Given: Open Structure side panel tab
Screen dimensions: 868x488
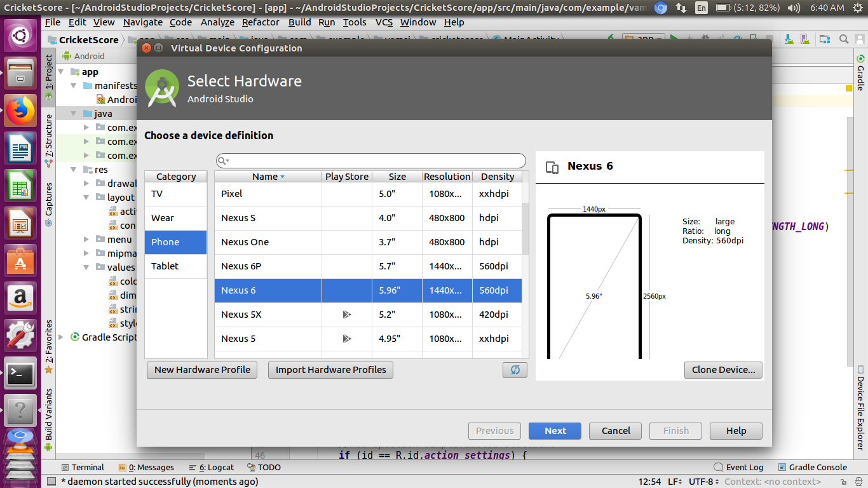Looking at the screenshot, I should 49,140.
